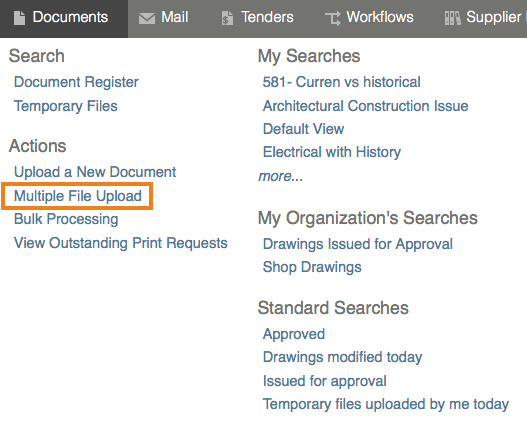Screen dimensions: 527x426
Task: Click the Documents page icon
Action: click(19, 18)
